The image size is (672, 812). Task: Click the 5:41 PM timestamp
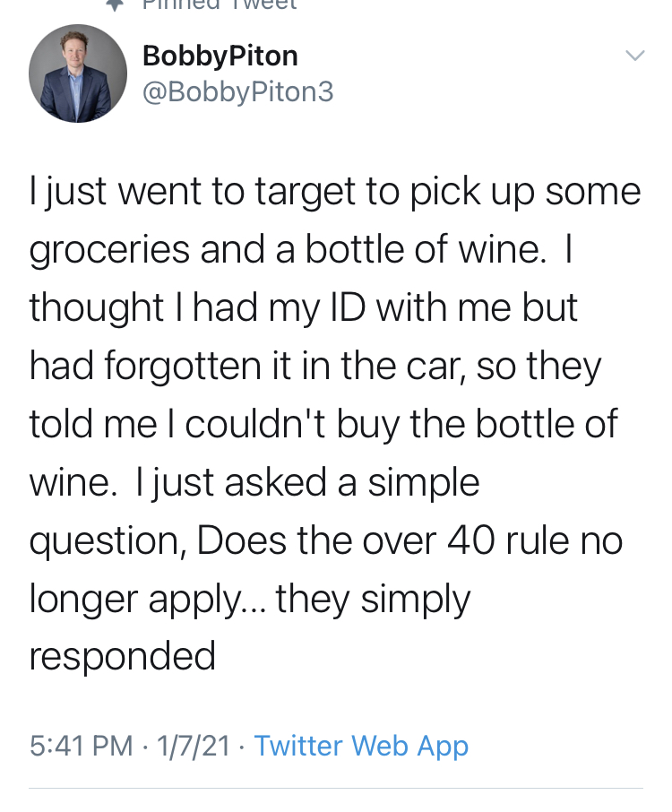80,746
